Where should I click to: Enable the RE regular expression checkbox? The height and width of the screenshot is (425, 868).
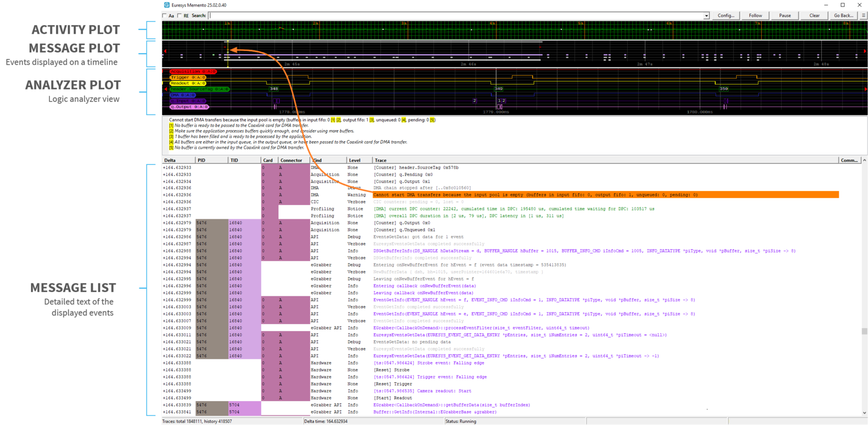tap(180, 16)
